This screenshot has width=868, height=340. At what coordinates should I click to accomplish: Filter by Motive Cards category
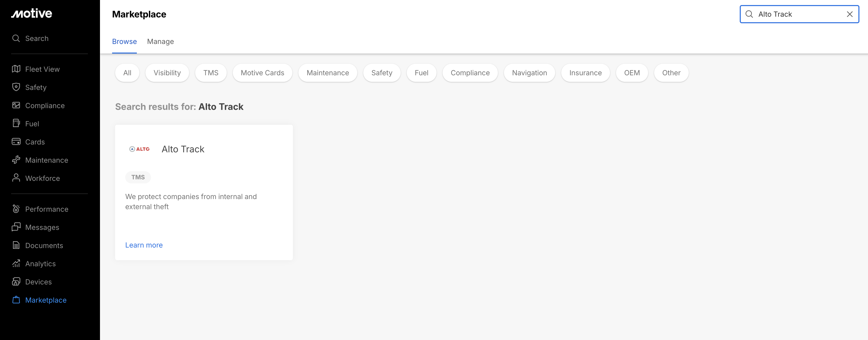coord(263,73)
